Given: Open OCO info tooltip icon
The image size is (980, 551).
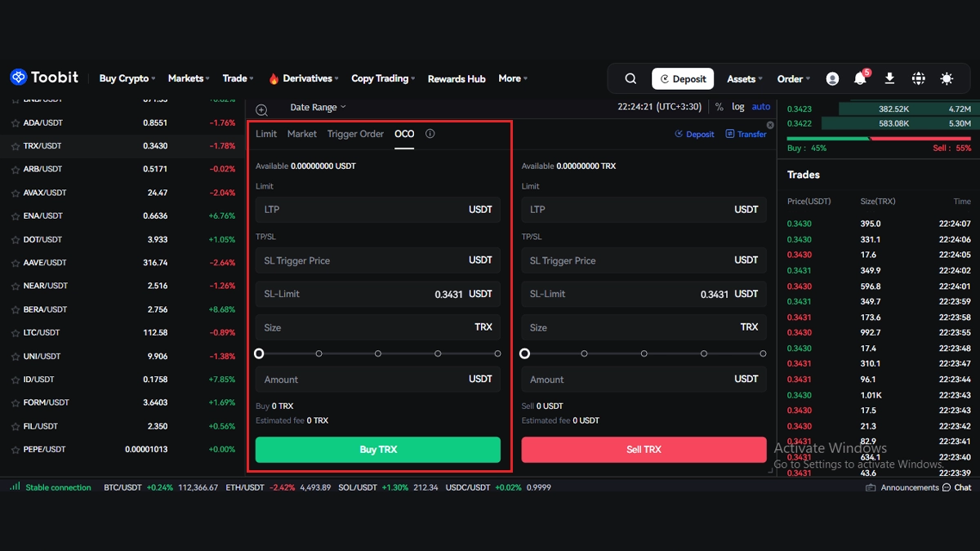Looking at the screenshot, I should [430, 134].
